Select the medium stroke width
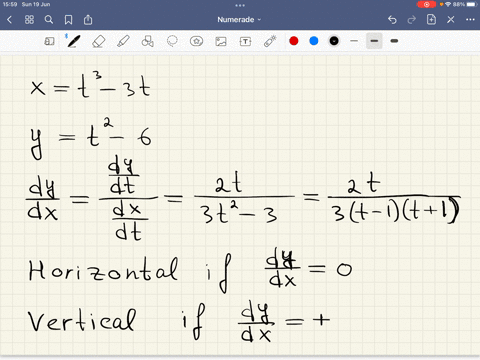The width and height of the screenshot is (480, 360). (x=374, y=41)
